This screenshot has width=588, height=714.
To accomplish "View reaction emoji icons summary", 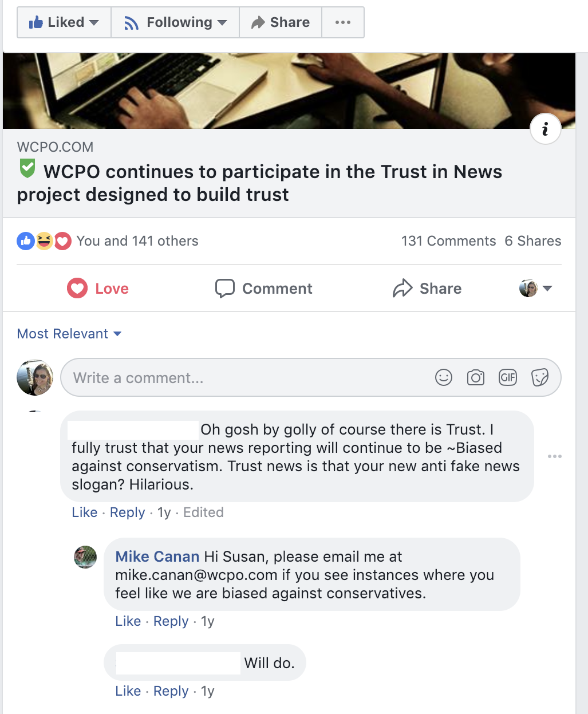I will [44, 241].
